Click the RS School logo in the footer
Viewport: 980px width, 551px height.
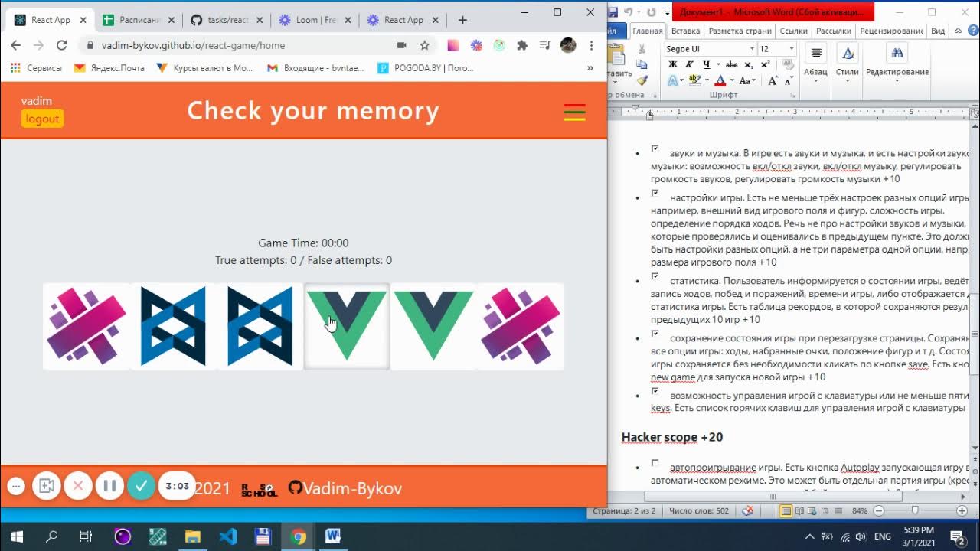pos(259,490)
